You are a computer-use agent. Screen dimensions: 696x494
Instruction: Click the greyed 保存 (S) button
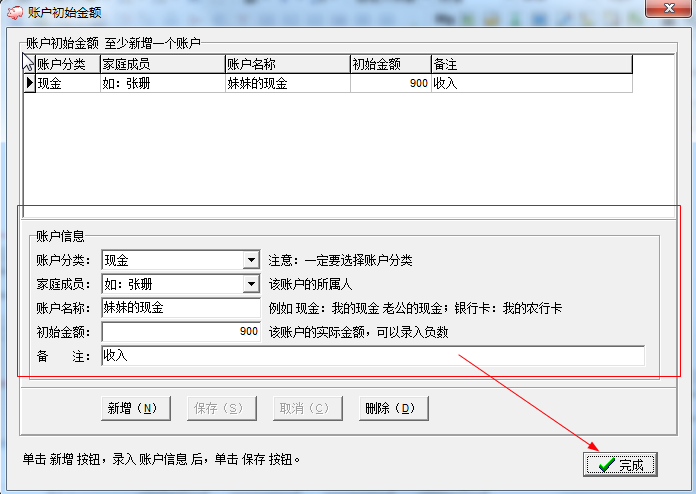pyautogui.click(x=221, y=408)
